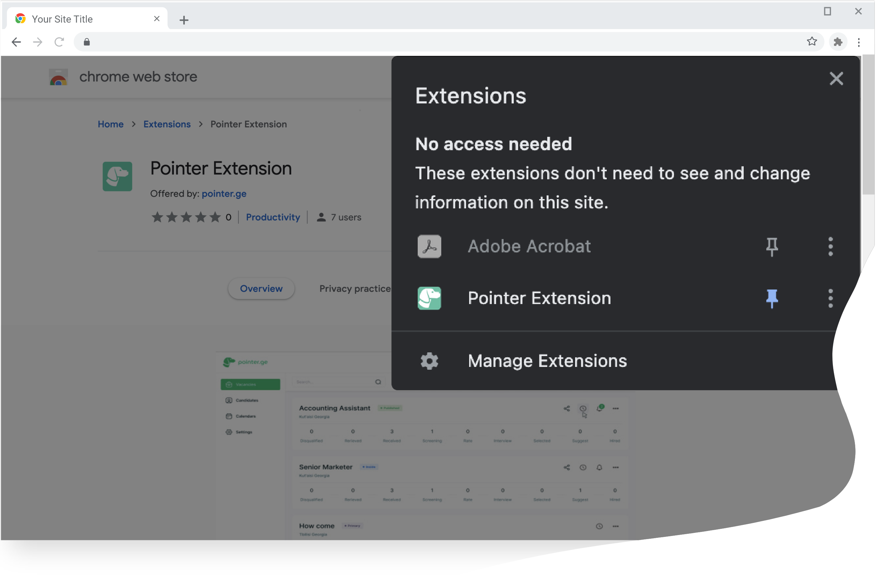
Task: Go to Extensions breadcrumb link
Action: point(167,124)
